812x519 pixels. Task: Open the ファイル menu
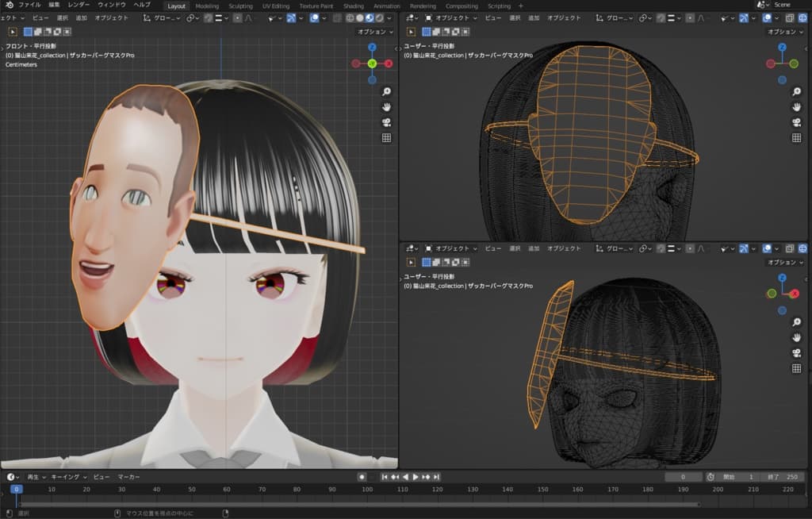tap(29, 5)
